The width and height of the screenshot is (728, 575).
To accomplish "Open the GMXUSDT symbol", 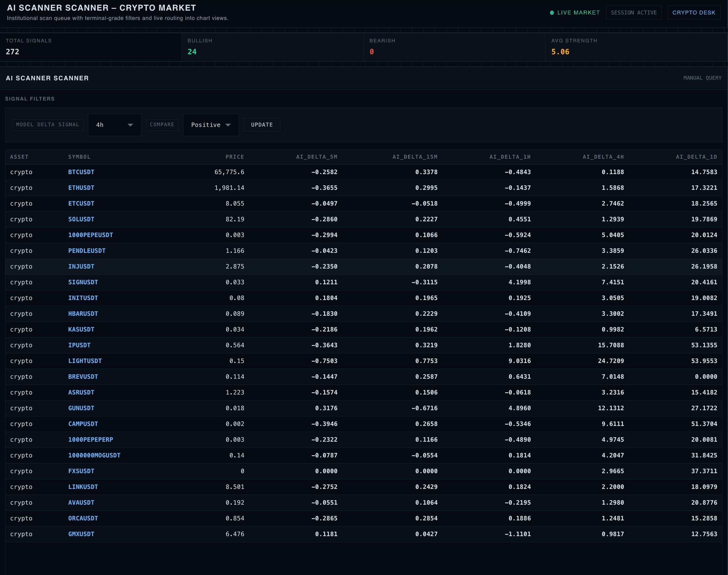I will [x=81, y=534].
